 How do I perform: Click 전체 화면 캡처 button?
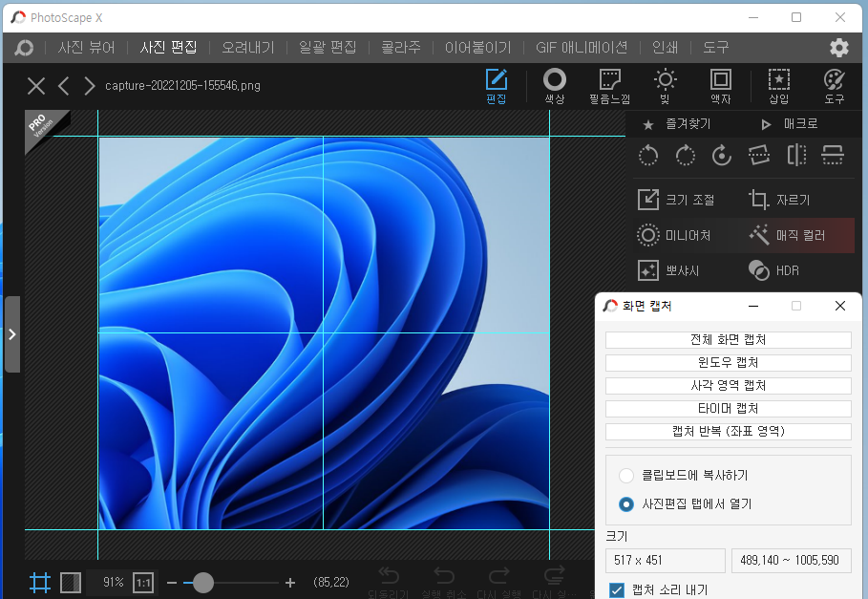pyautogui.click(x=728, y=340)
